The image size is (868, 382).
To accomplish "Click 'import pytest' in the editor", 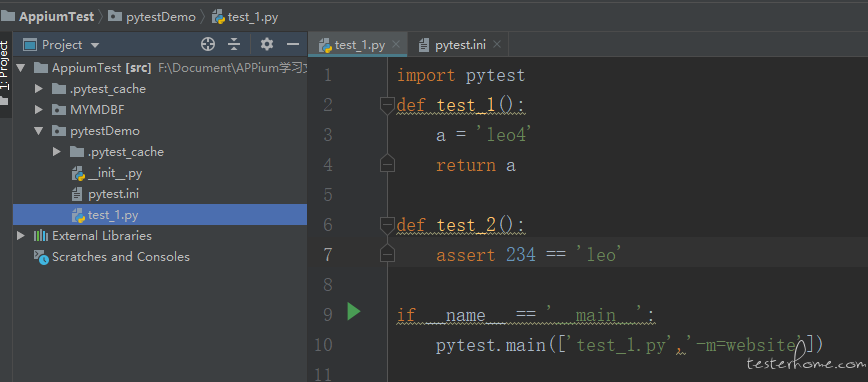I will 461,76.
